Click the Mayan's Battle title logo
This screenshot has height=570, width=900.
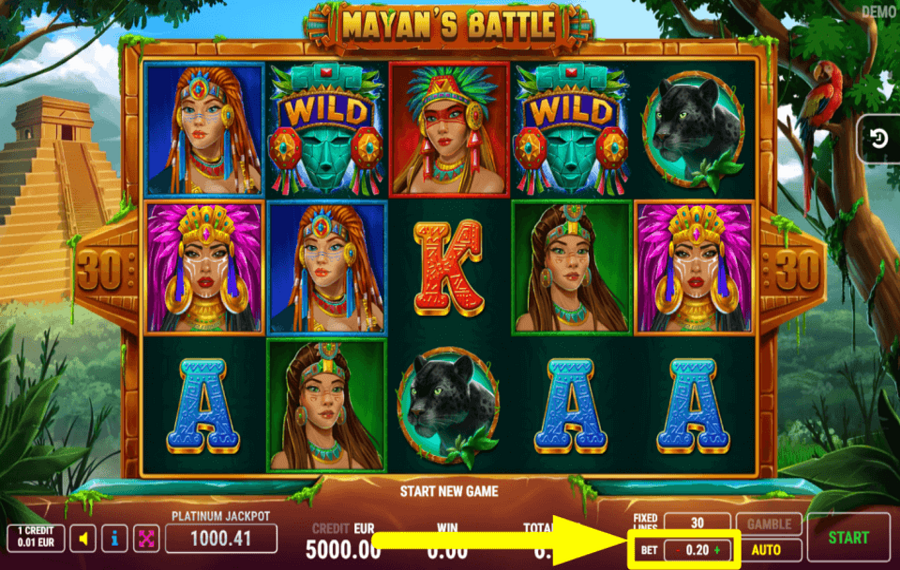click(x=449, y=26)
